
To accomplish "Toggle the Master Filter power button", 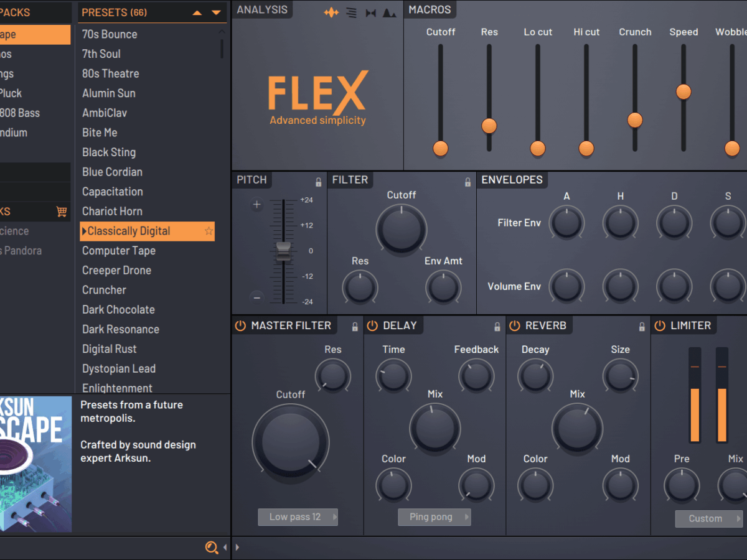I will coord(240,326).
